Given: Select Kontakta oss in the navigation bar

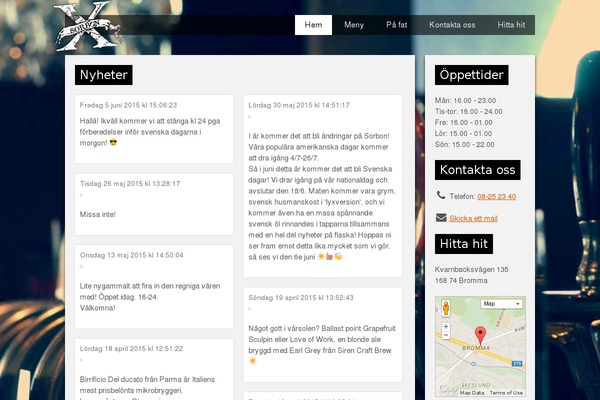Looking at the screenshot, I should point(452,25).
